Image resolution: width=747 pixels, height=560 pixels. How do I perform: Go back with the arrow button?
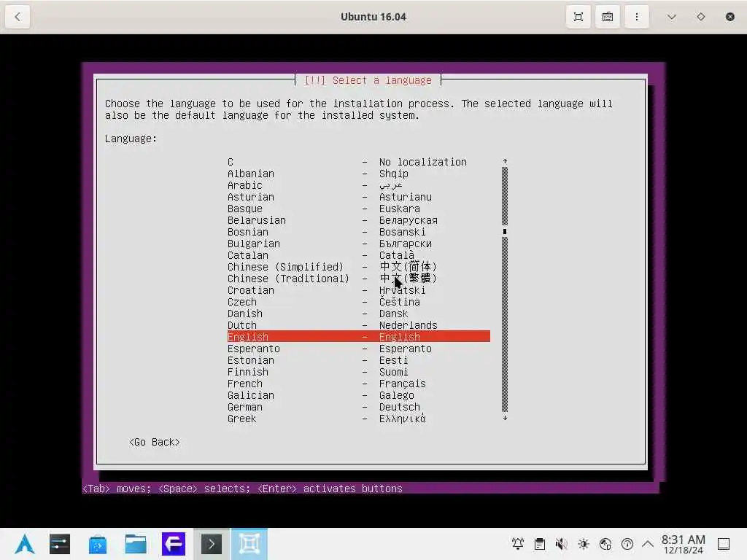18,17
